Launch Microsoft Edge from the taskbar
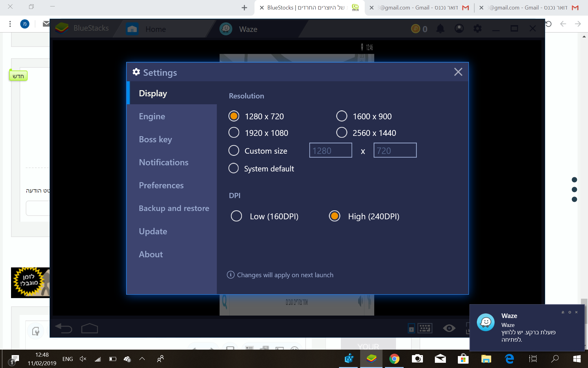Image resolution: width=588 pixels, height=368 pixels. [509, 359]
